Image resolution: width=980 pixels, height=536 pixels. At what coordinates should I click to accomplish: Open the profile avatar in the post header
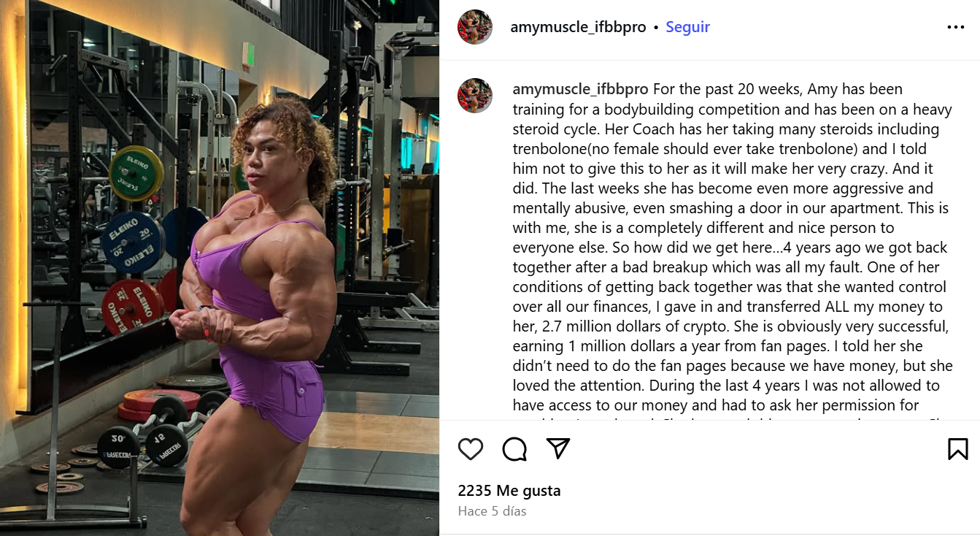[475, 27]
